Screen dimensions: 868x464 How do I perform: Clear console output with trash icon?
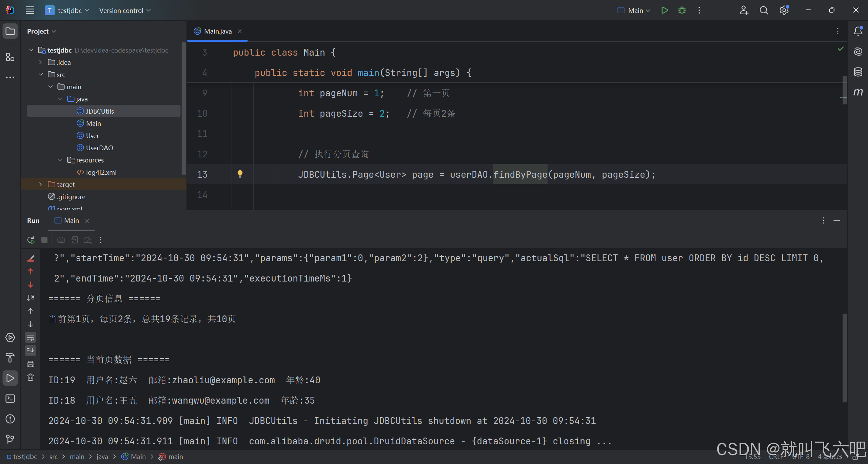click(x=31, y=377)
